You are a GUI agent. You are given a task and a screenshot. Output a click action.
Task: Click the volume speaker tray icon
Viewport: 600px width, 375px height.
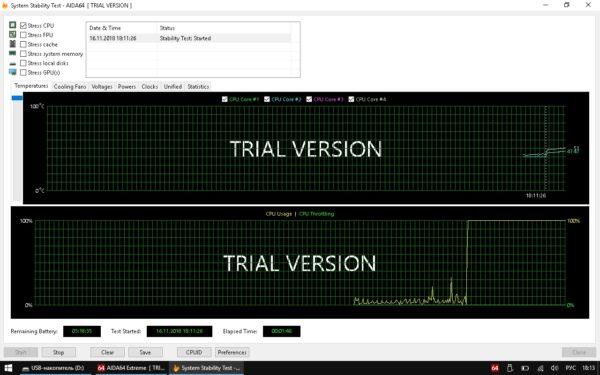point(555,368)
